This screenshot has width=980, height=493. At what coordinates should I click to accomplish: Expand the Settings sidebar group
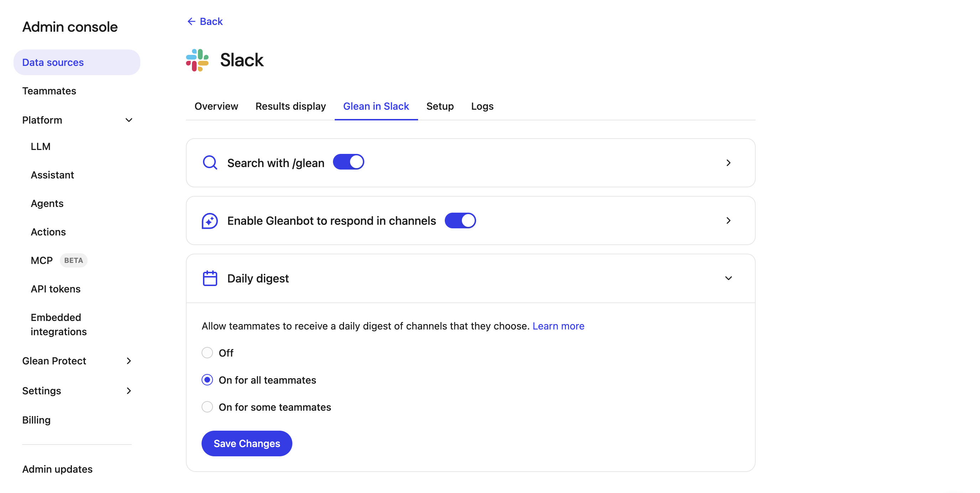pyautogui.click(x=129, y=391)
